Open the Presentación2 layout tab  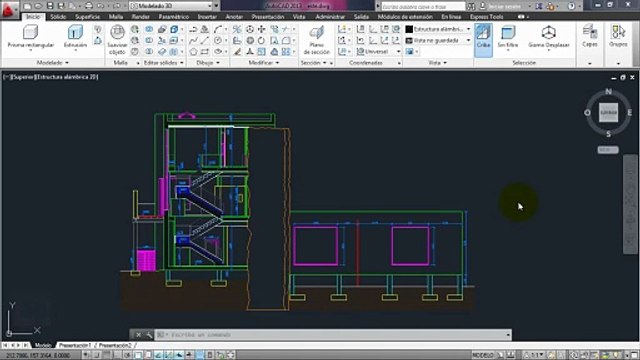(x=115, y=345)
